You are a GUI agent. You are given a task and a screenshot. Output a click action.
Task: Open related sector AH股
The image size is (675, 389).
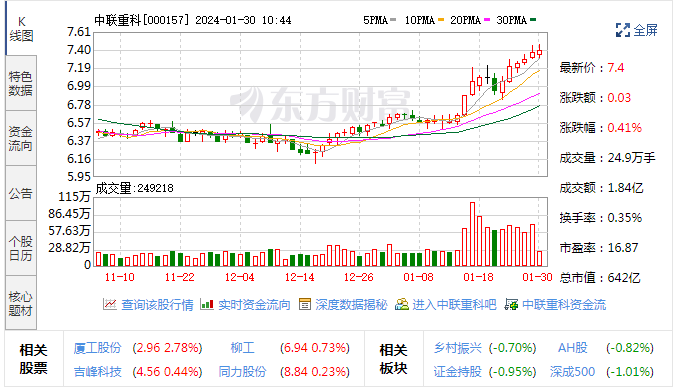tap(573, 348)
